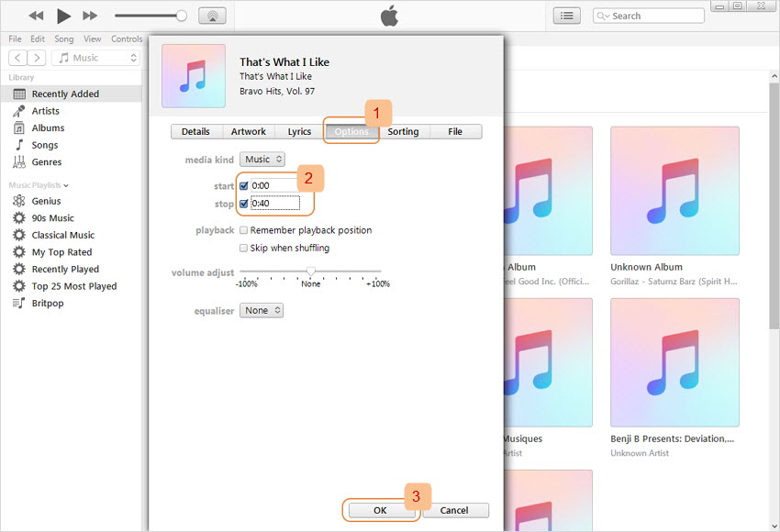780x532 pixels.
Task: Select the Options tab
Action: point(351,132)
